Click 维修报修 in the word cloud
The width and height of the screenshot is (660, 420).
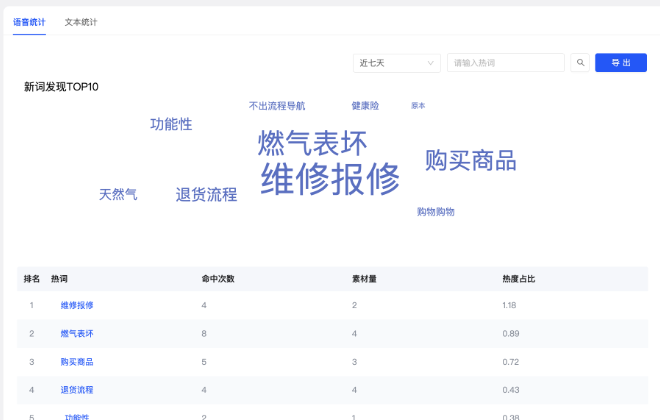(330, 179)
